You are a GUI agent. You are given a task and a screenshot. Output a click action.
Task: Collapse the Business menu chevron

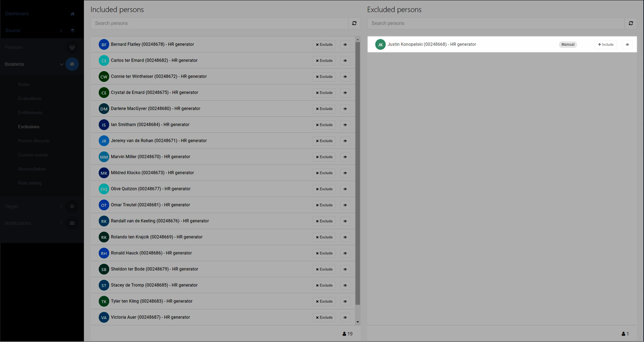coord(61,64)
